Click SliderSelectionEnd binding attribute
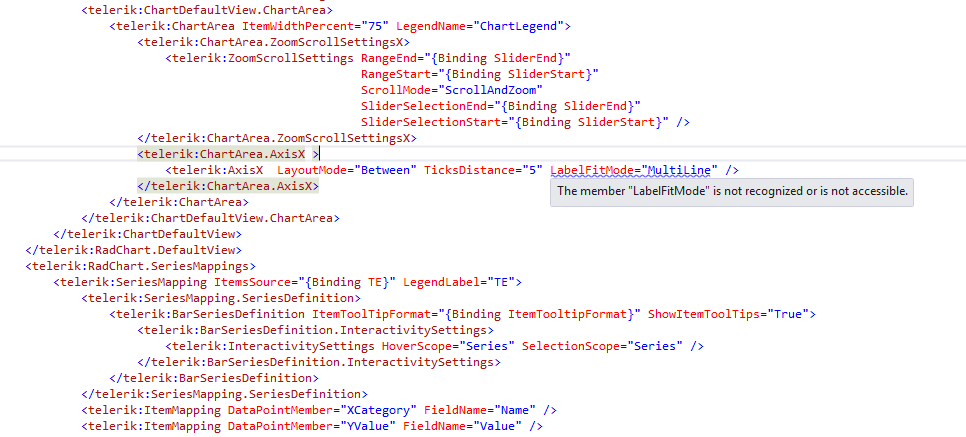Image resolution: width=966 pixels, height=437 pixels. 501,107
